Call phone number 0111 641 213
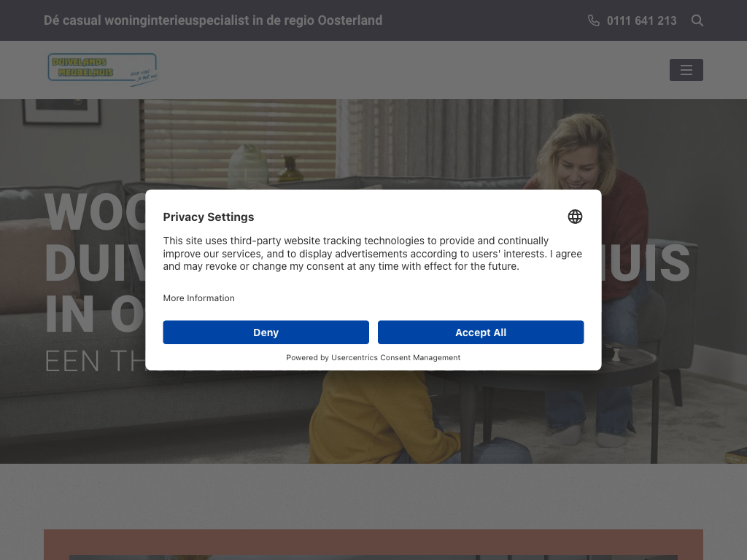This screenshot has height=560, width=747. [641, 20]
